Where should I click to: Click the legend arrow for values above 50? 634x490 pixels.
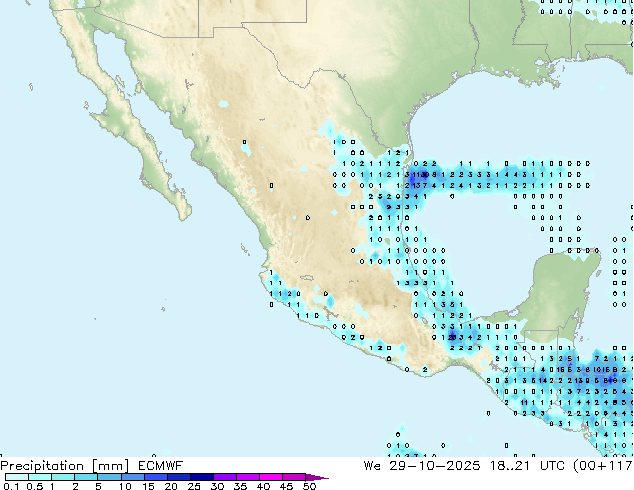pyautogui.click(x=317, y=478)
